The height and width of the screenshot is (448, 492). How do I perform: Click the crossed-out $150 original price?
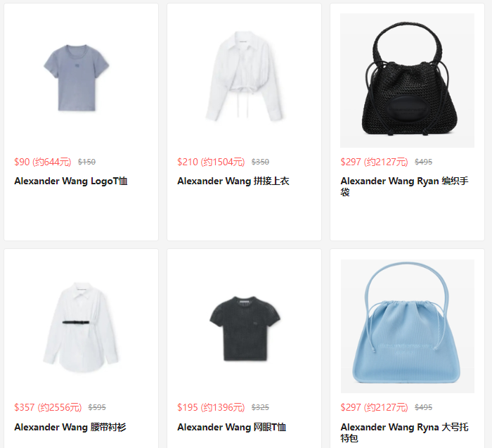tap(86, 162)
